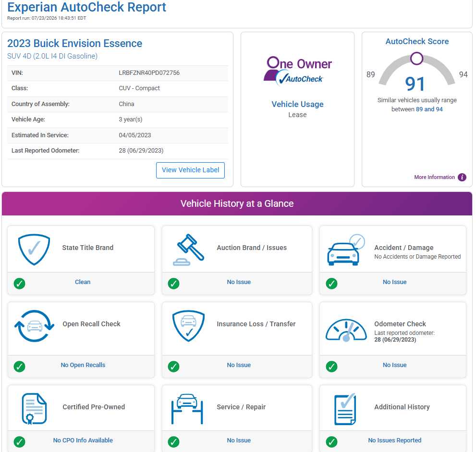Click green check in Auction Brand card
Viewport: 476px width, 452px height.
(x=174, y=283)
